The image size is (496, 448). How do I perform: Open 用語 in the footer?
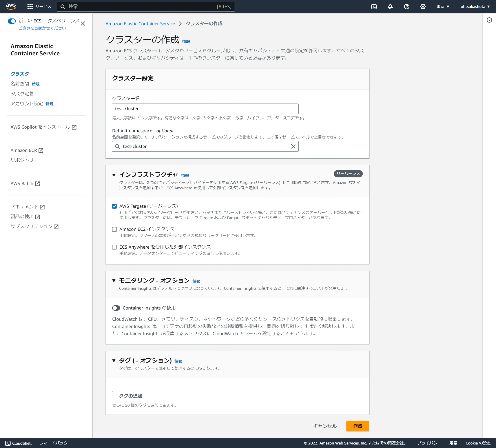453,443
